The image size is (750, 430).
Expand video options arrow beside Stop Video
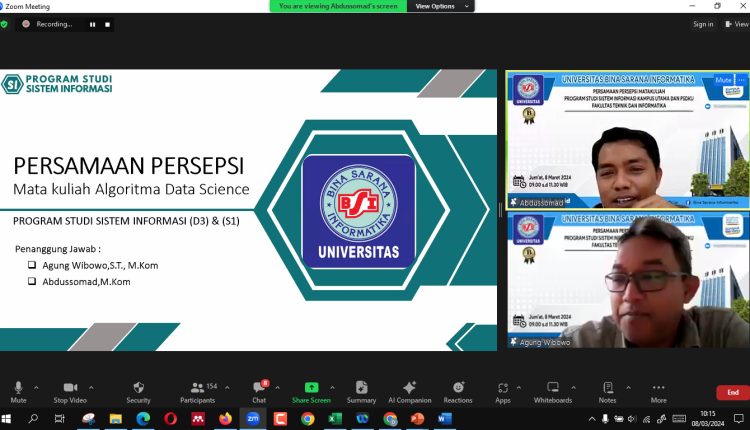click(91, 387)
